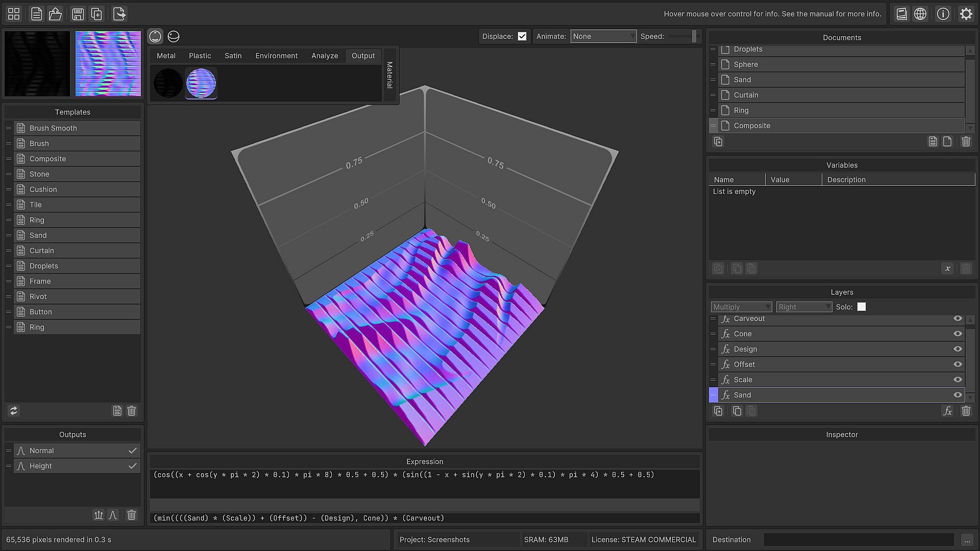Click the Templates refresh icon

14,411
